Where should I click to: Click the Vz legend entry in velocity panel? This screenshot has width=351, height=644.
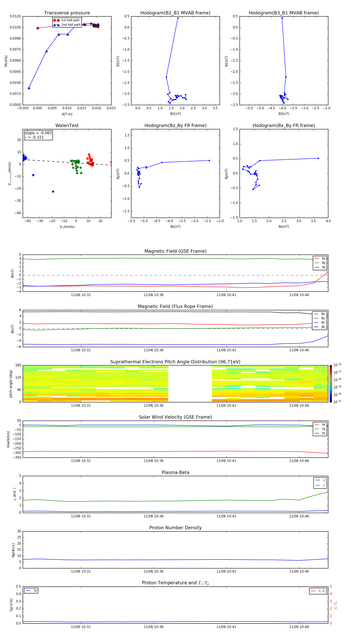coord(320,433)
